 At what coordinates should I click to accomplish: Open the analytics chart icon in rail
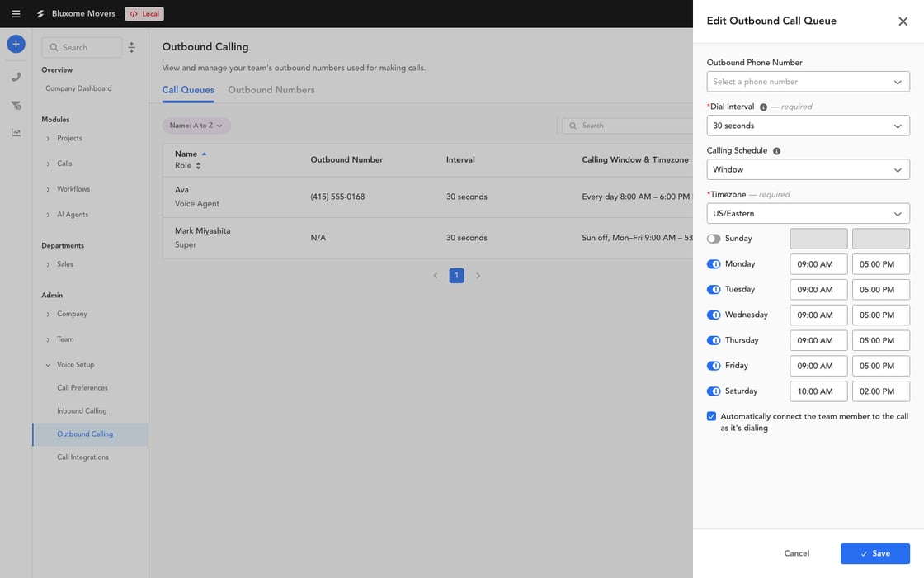click(x=16, y=133)
